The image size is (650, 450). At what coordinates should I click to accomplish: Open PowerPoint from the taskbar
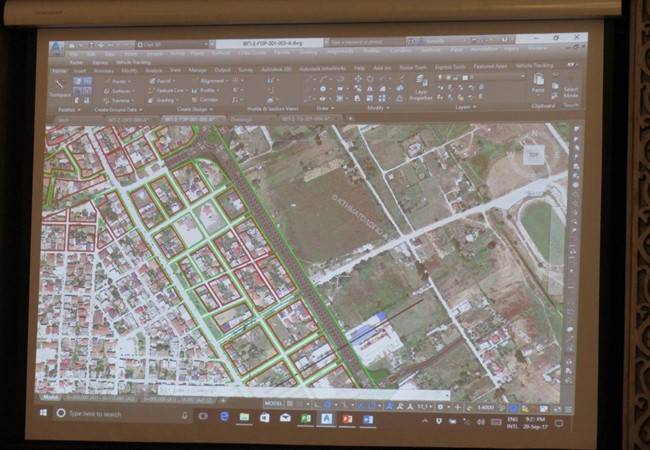[x=347, y=419]
